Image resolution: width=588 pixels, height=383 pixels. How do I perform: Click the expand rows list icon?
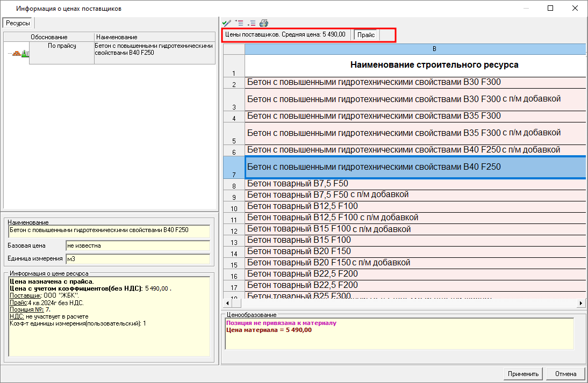coord(239,23)
